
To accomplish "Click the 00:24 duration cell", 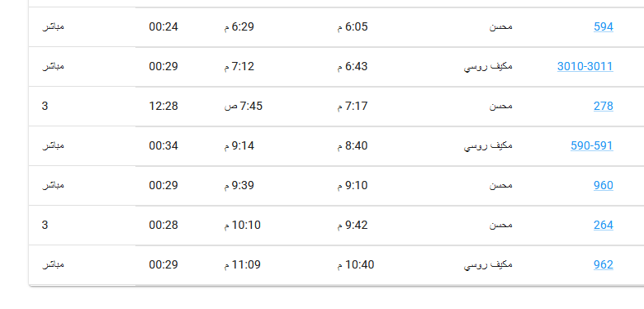I will click(x=163, y=27).
